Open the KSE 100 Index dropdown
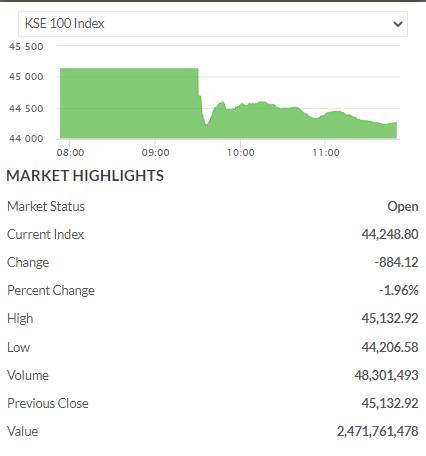Screen dimensions: 426x456 (213, 24)
